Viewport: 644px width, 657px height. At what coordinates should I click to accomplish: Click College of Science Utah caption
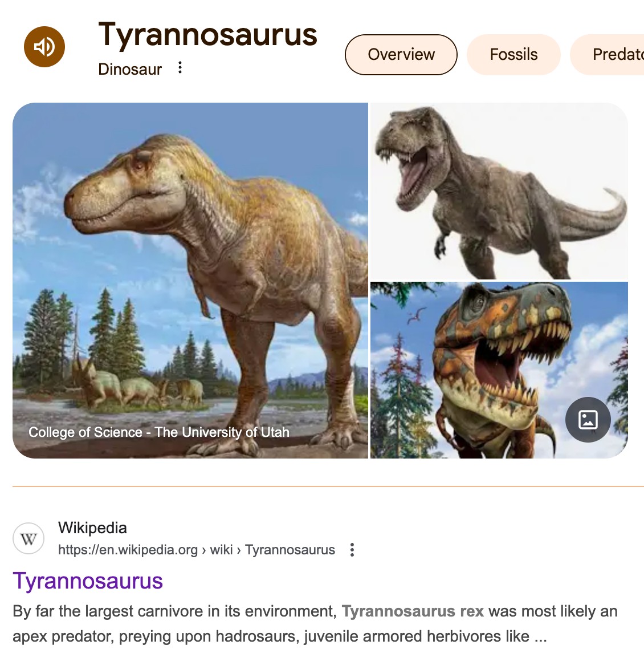tap(159, 432)
